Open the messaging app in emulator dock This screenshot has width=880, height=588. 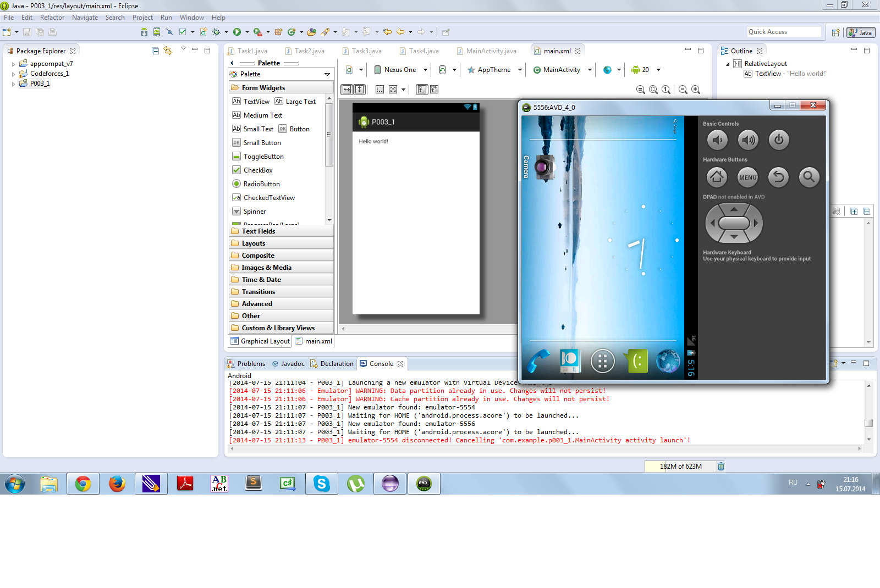tap(636, 362)
